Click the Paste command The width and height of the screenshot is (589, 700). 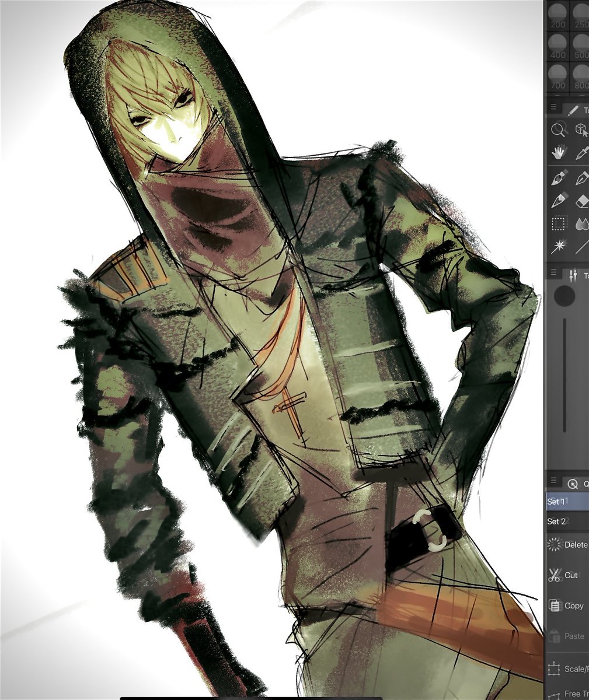[x=567, y=636]
